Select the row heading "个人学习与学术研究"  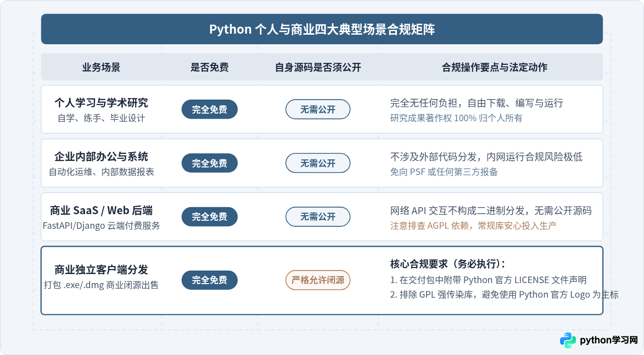[101, 103]
